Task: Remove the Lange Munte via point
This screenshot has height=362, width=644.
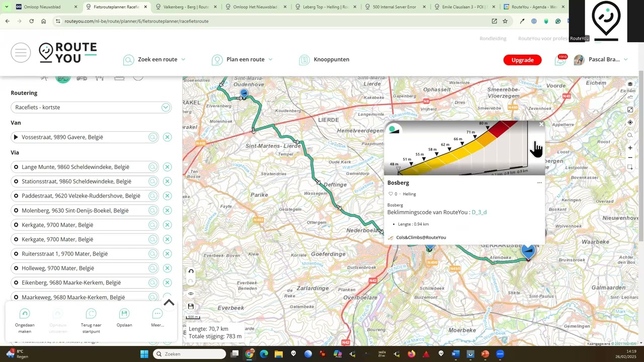Action: [x=167, y=167]
